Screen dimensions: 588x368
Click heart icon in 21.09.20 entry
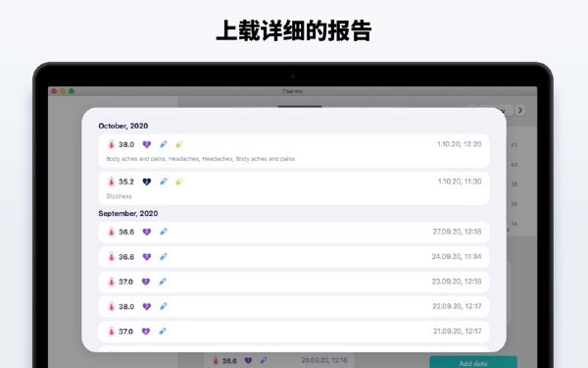[x=146, y=332]
